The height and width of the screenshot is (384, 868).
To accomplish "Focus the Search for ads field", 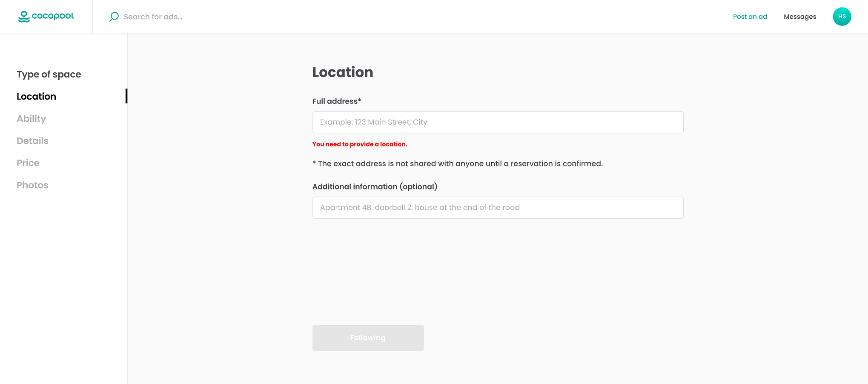I will [x=153, y=17].
